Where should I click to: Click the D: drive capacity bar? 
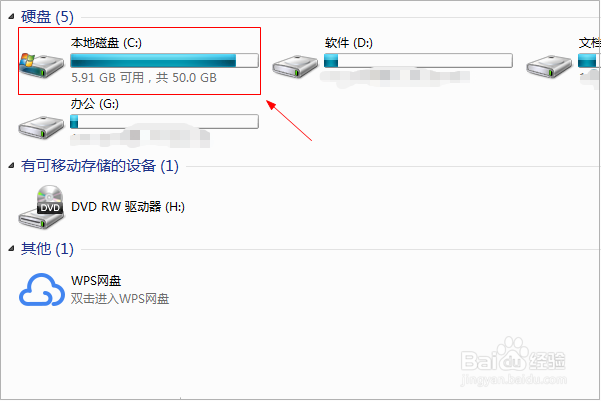(x=418, y=61)
